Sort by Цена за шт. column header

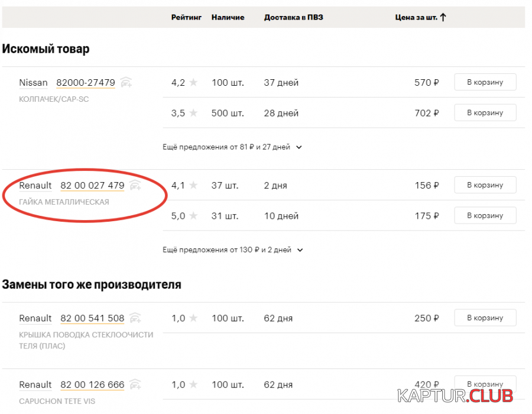pos(416,17)
